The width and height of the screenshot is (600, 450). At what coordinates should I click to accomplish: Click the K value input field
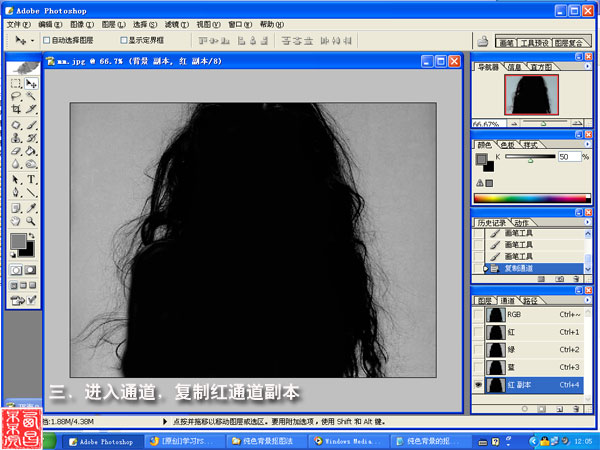click(x=569, y=157)
